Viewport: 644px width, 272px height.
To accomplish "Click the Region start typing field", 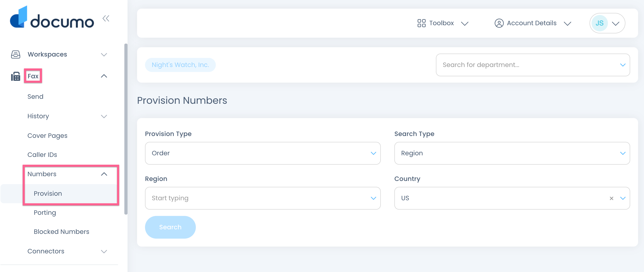I will (x=250, y=198).
